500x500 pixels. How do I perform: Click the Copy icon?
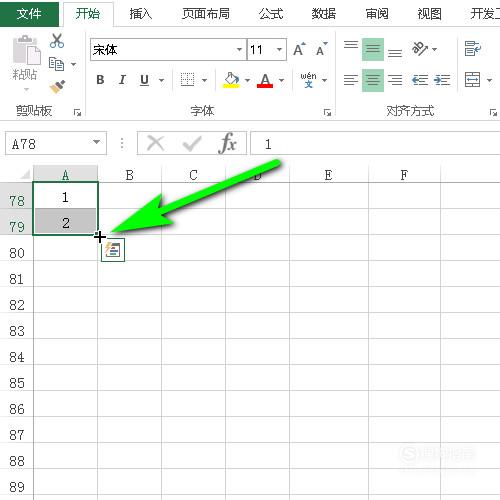[56, 64]
